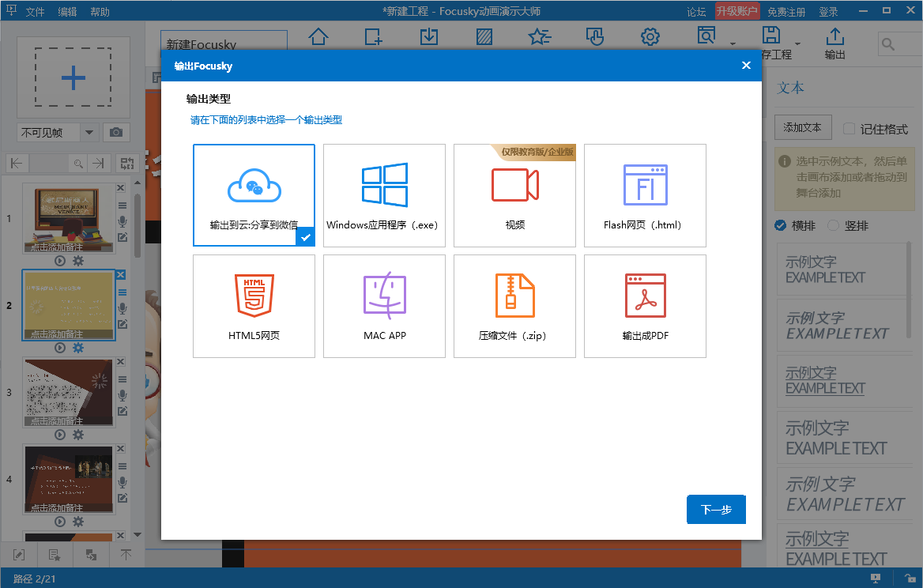Choose 压缩文件 (.zip) output option

pos(514,306)
